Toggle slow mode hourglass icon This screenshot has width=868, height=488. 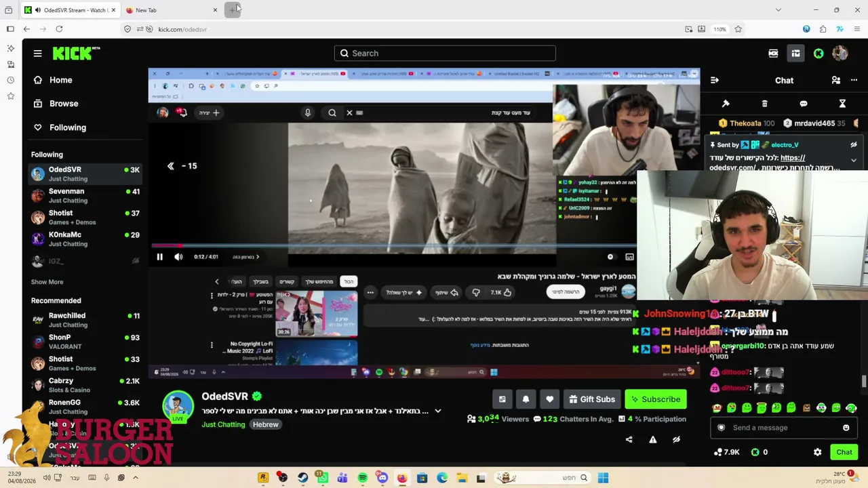[842, 104]
